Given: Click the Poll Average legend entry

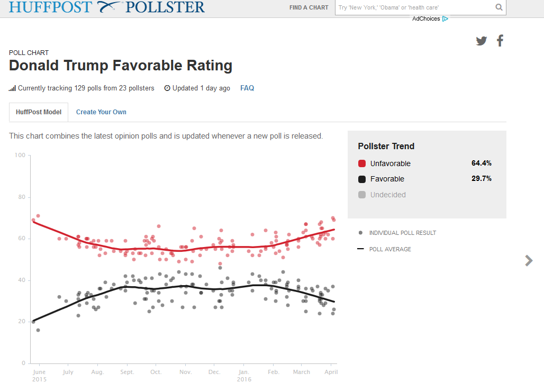Looking at the screenshot, I should (389, 249).
